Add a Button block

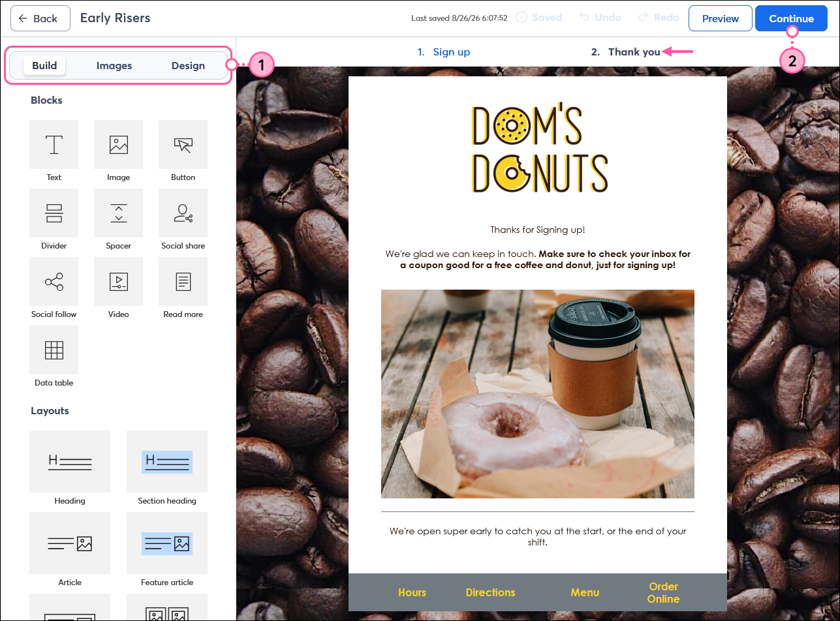pyautogui.click(x=183, y=145)
